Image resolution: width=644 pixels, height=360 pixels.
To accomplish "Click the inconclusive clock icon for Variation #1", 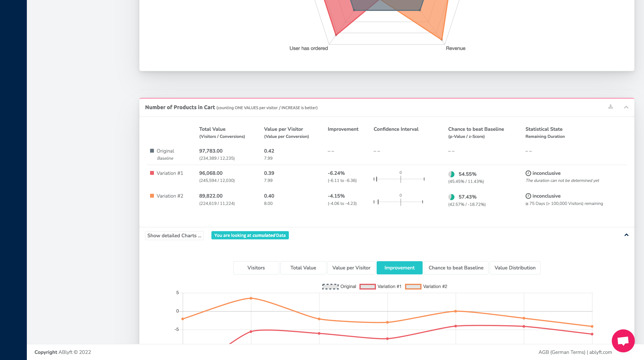I will (528, 173).
